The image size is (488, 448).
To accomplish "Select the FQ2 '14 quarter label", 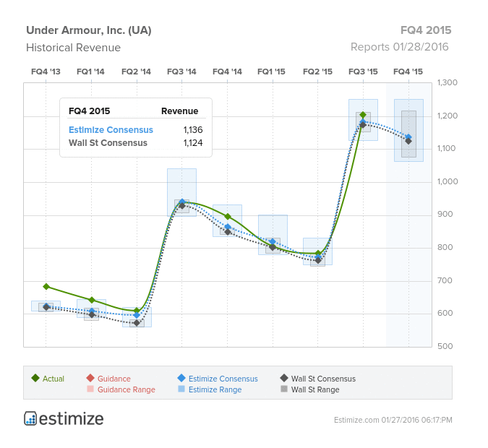I will point(136,72).
